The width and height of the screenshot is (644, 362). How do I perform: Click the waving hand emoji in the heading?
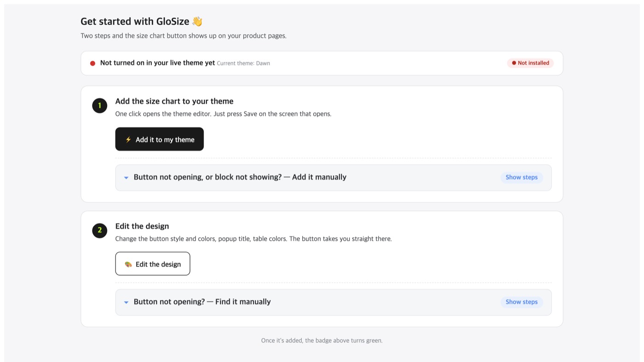(x=197, y=21)
